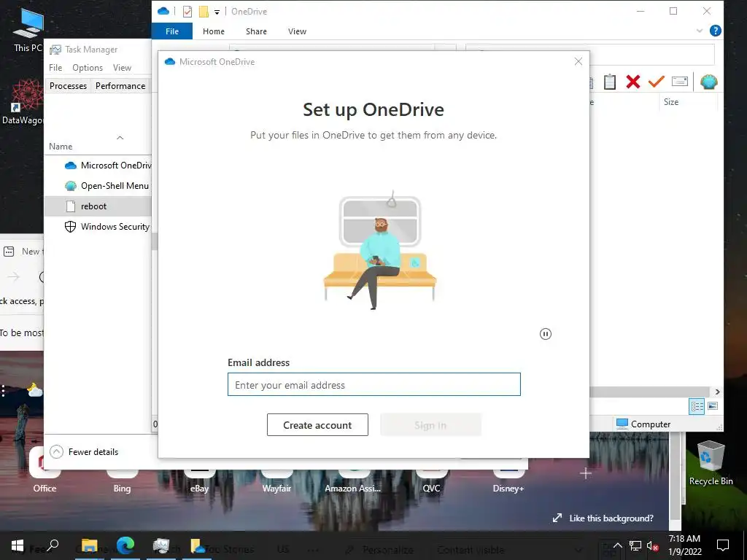Click the disabled Sign in button

pos(430,425)
